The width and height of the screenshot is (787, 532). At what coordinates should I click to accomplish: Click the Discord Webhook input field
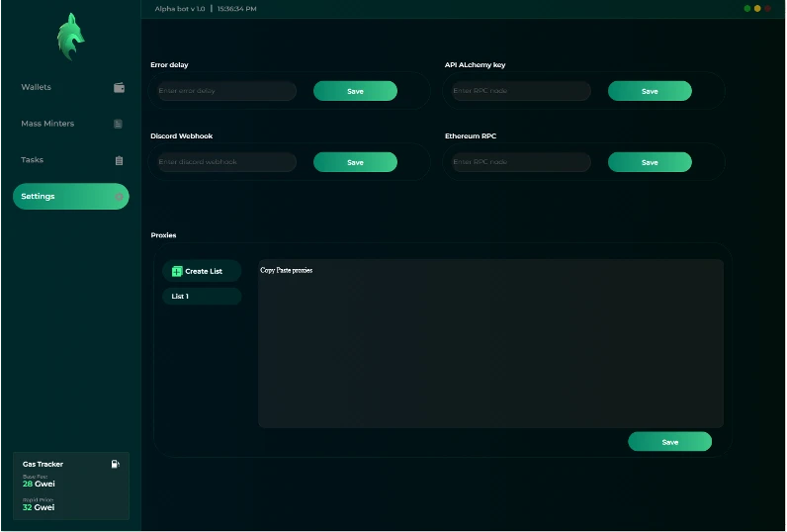(226, 162)
